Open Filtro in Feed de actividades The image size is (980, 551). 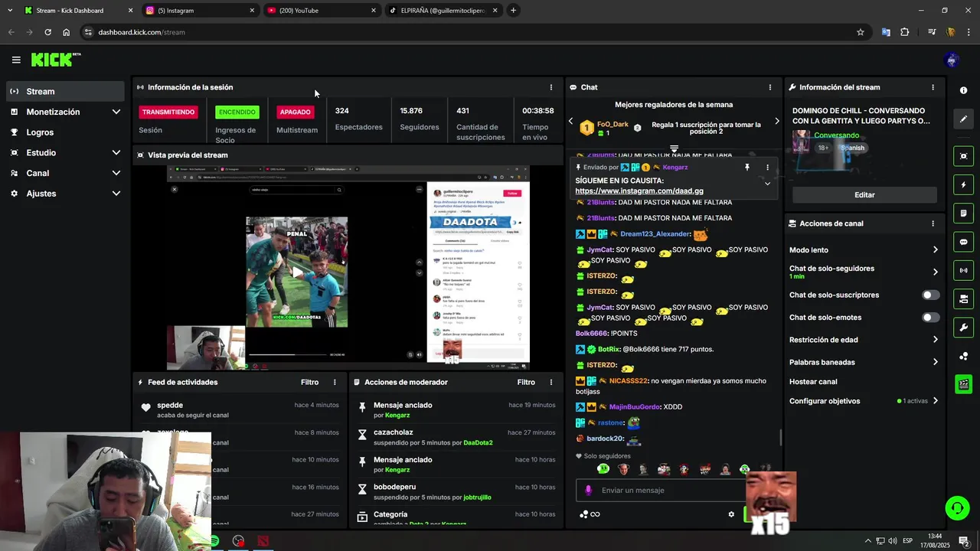pos(309,382)
